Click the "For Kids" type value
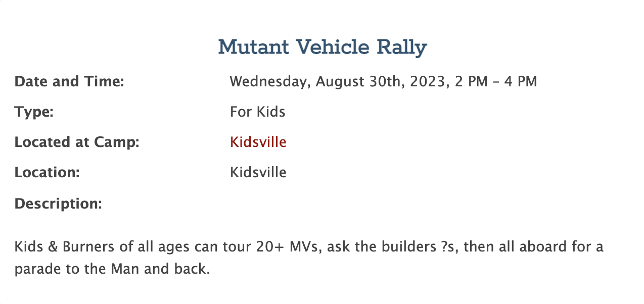The height and width of the screenshot is (304, 644). pyautogui.click(x=257, y=112)
